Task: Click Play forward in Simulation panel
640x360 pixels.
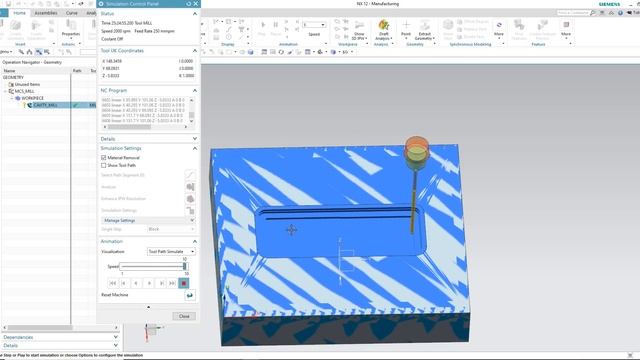Action: (149, 283)
